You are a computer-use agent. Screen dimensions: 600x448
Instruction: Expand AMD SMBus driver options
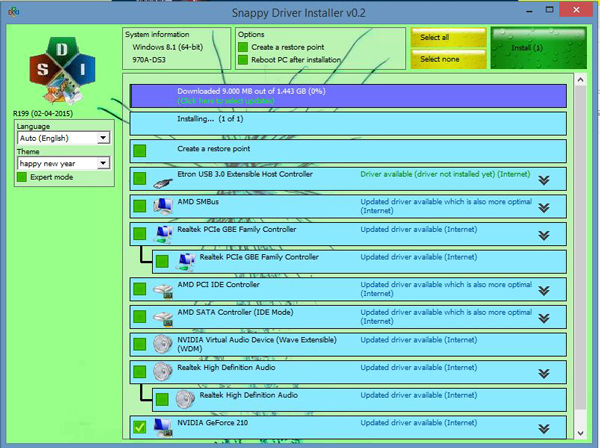tap(544, 208)
